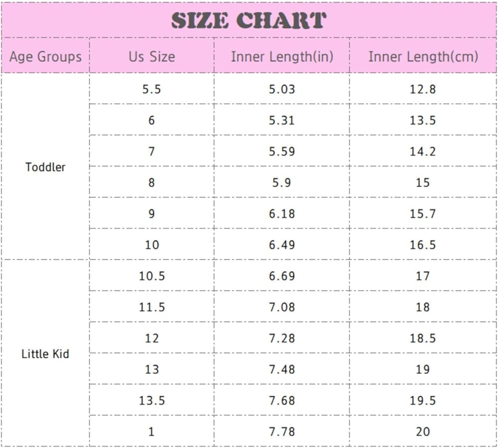Select the US size 5.5 cell
Screen dimensions: 498x448
coord(151,90)
